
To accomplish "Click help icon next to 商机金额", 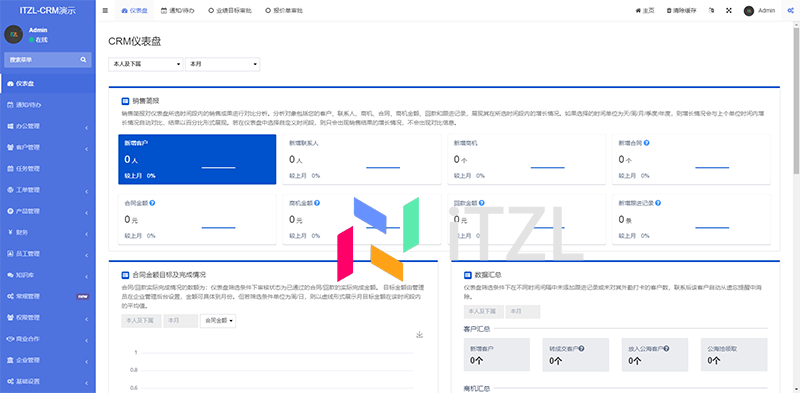I will coord(317,203).
